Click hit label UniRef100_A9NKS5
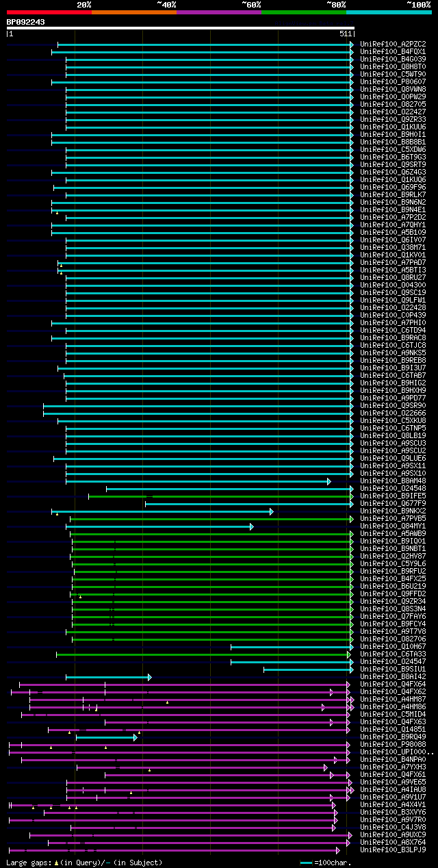Screen dimensions: 438x868 (393, 353)
